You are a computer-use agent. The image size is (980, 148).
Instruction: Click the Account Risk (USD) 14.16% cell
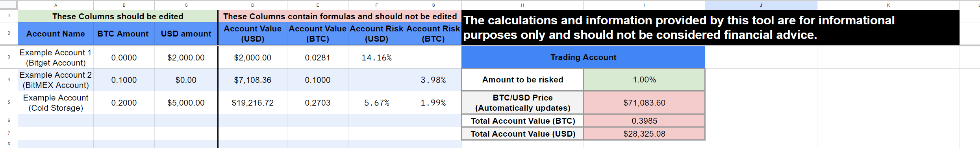(376, 57)
